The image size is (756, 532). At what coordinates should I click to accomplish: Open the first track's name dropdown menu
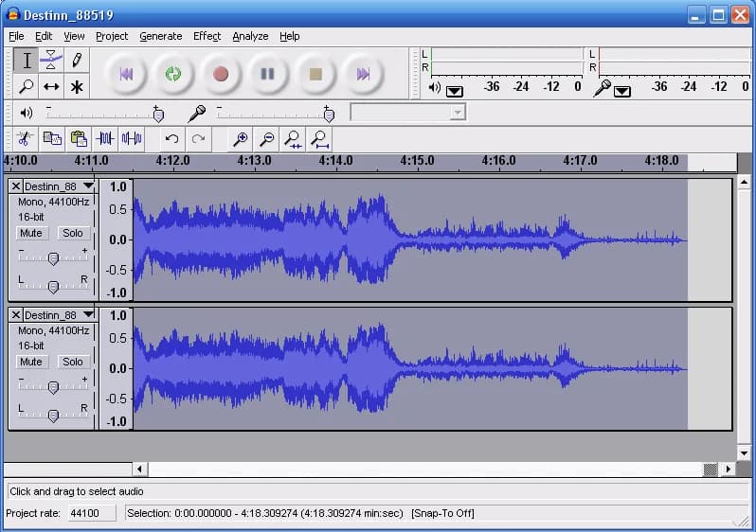(88, 186)
